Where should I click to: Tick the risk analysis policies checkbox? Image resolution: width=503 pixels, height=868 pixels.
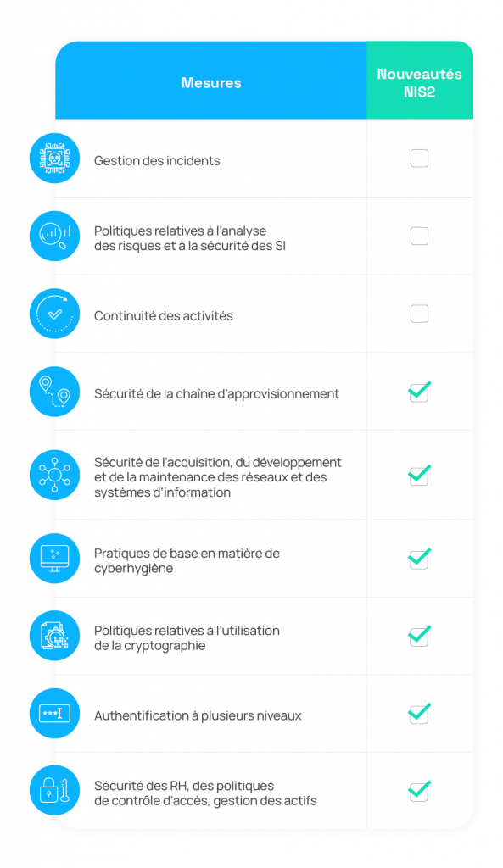coord(419,236)
